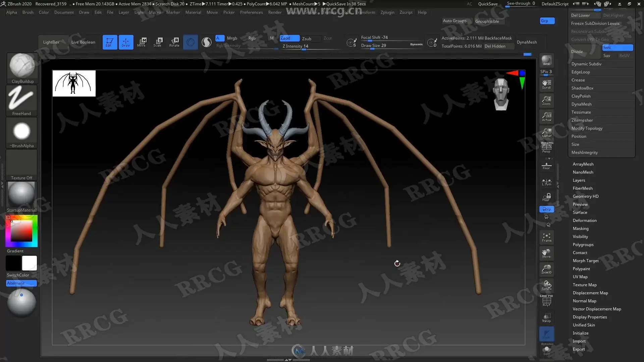Click the BPR render icon
Image resolution: width=644 pixels, height=362 pixels.
pos(546,60)
